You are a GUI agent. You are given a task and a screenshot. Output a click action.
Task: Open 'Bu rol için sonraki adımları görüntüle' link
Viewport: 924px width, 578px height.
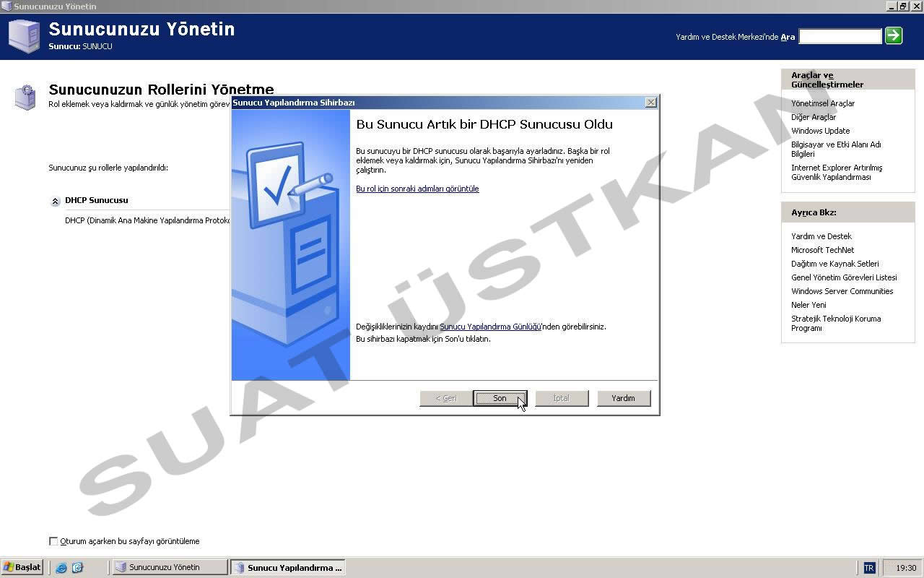417,189
